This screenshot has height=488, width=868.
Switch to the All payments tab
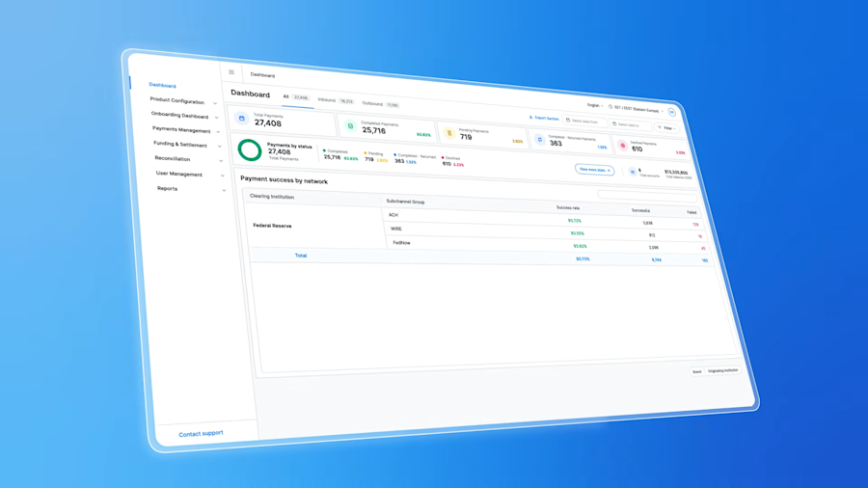296,97
